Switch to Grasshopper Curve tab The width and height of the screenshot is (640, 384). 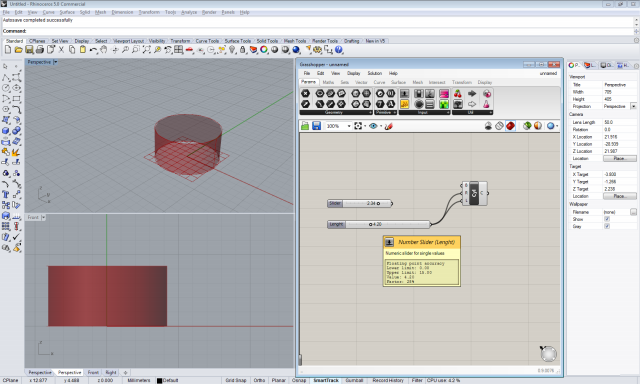tap(379, 82)
